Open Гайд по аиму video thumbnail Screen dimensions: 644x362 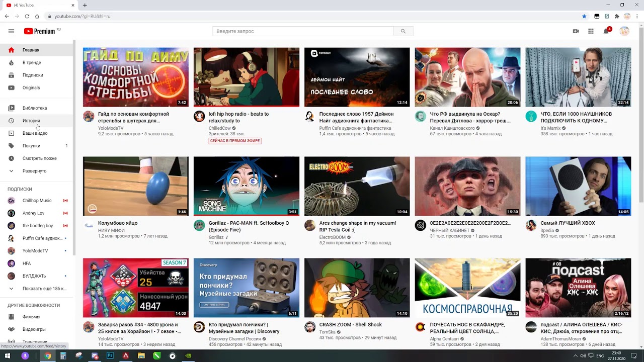(x=136, y=77)
